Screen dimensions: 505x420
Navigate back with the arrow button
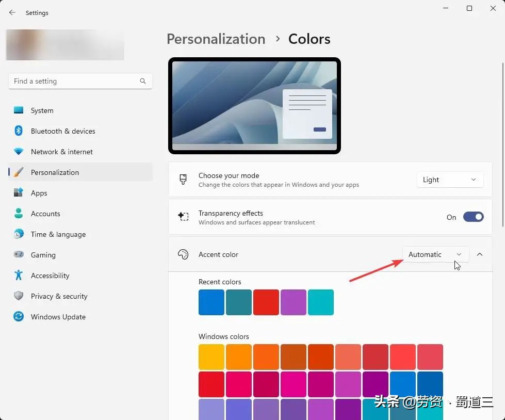(12, 12)
